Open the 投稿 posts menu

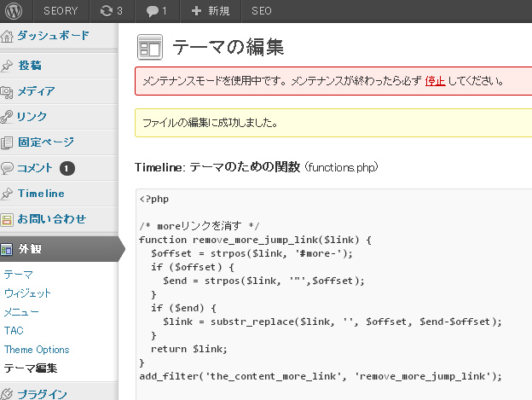pos(30,66)
